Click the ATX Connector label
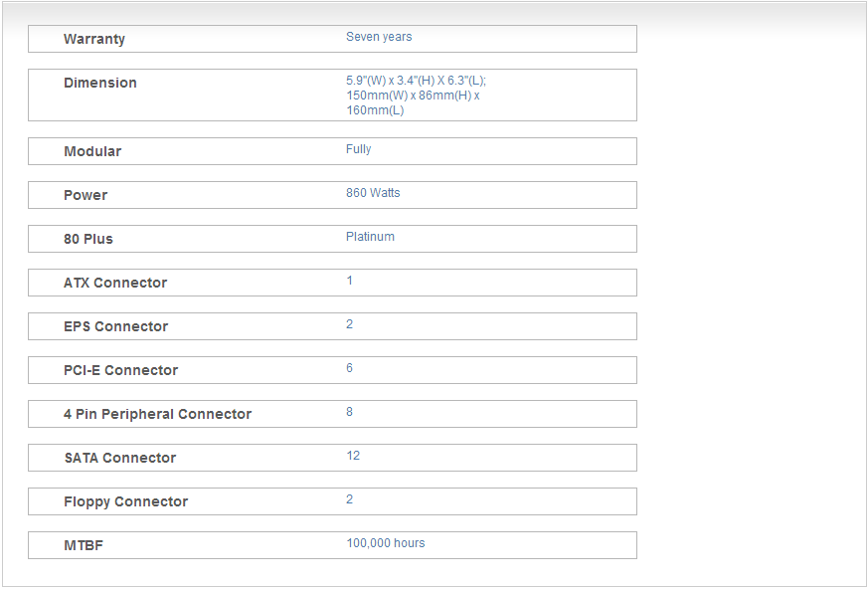Screen dimensions: 868x589 [x=115, y=284]
